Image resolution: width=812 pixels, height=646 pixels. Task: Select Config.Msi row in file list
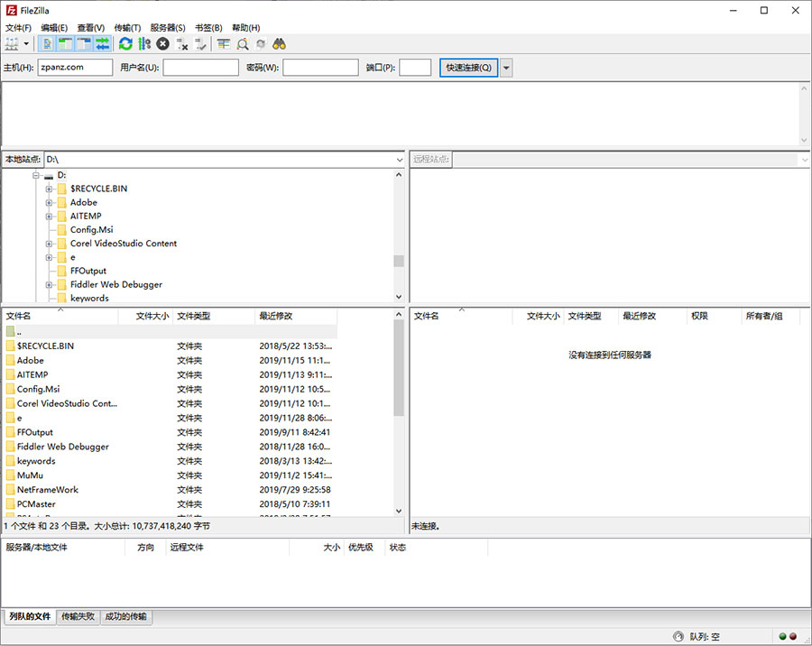pos(171,389)
